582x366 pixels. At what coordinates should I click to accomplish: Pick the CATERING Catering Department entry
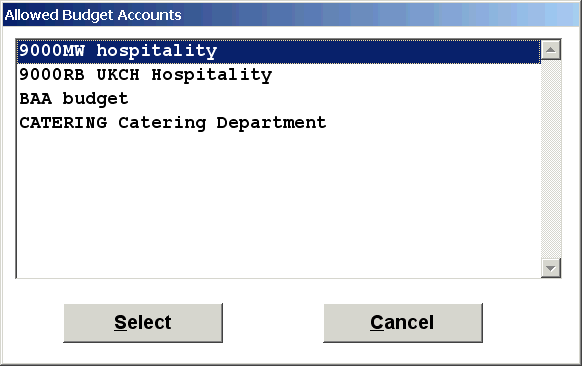tap(279, 123)
